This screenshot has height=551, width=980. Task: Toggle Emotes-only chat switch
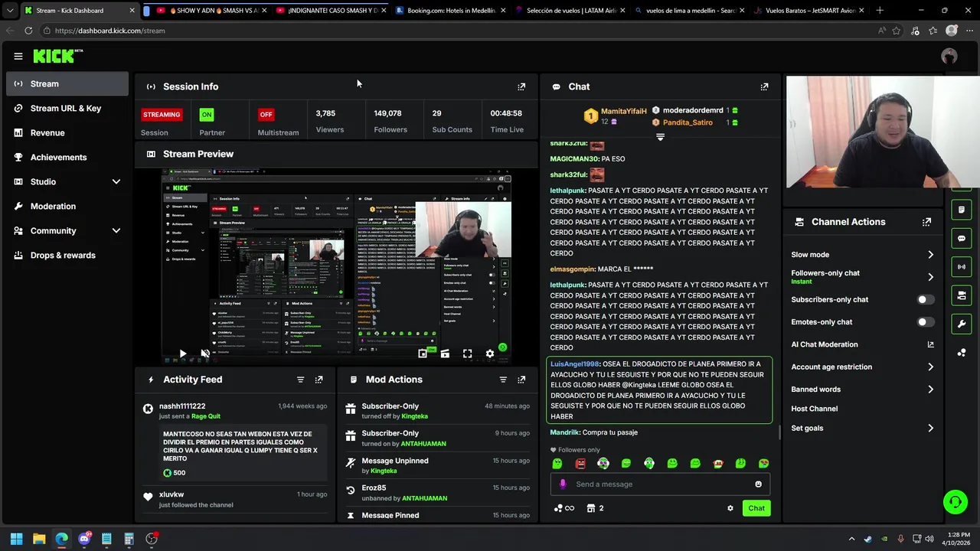pyautogui.click(x=925, y=321)
